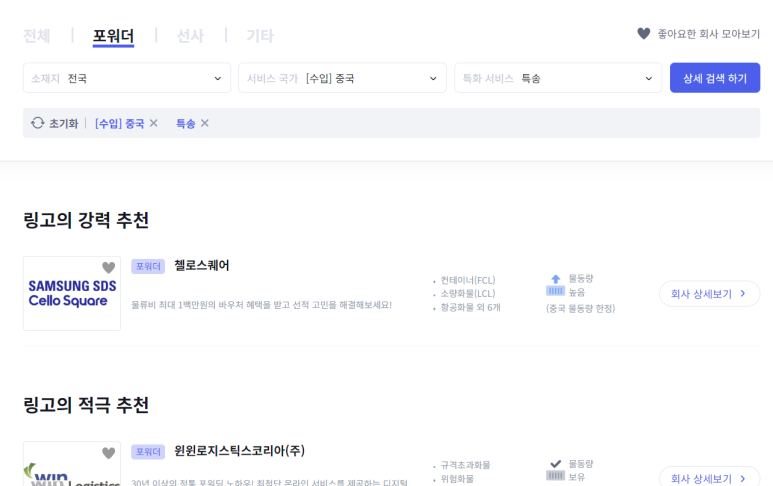
Task: Like 윈윈로지스틱스코리아 with heart icon
Action: click(x=108, y=452)
